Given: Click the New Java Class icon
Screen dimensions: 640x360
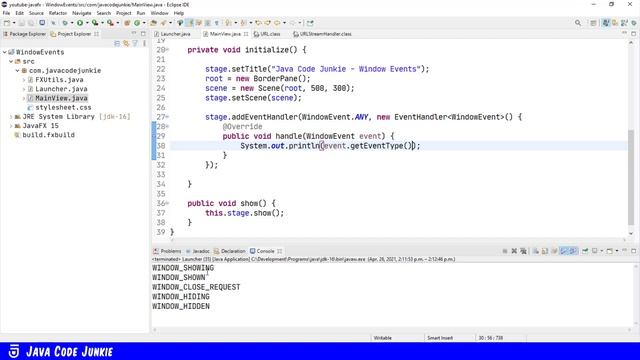Looking at the screenshot, I should point(137,23).
